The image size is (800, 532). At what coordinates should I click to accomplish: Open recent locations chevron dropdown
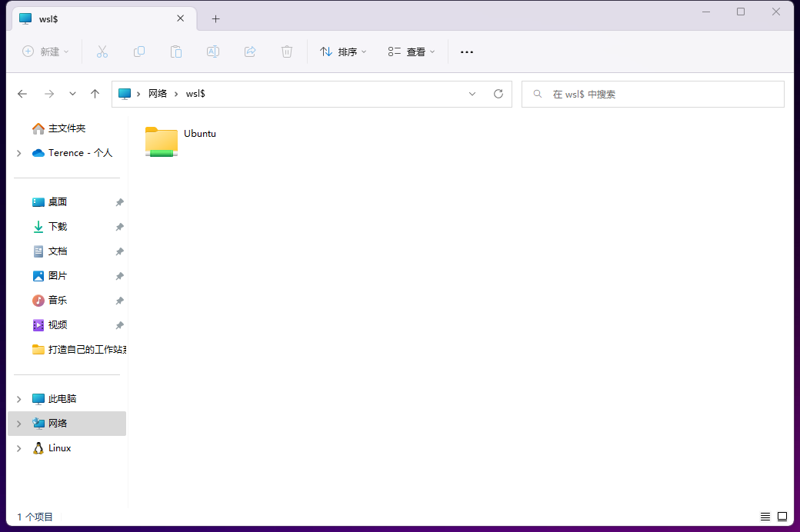pos(72,94)
